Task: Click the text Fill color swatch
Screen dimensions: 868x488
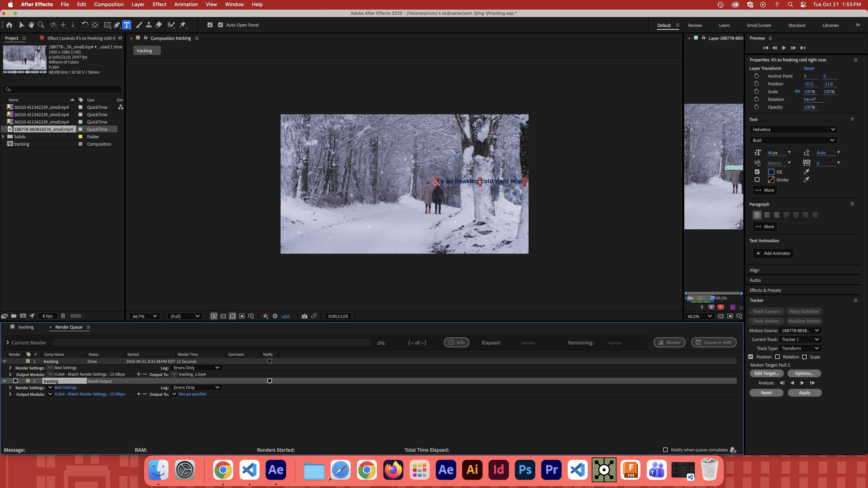Action: 771,172
